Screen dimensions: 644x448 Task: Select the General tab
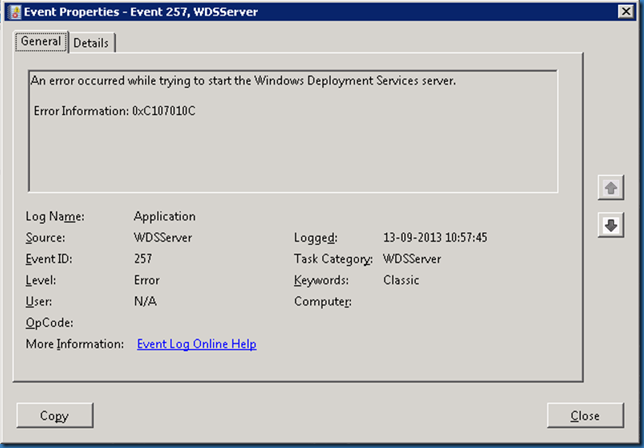point(41,42)
